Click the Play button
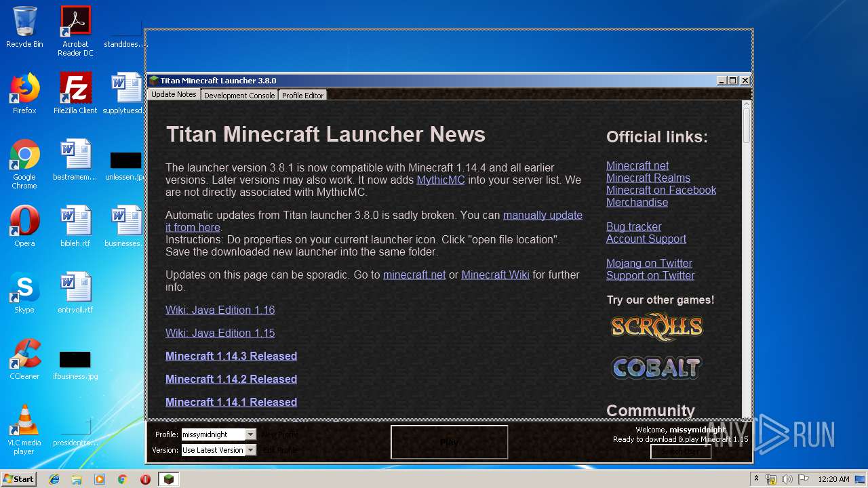The width and height of the screenshot is (868, 488). (449, 442)
